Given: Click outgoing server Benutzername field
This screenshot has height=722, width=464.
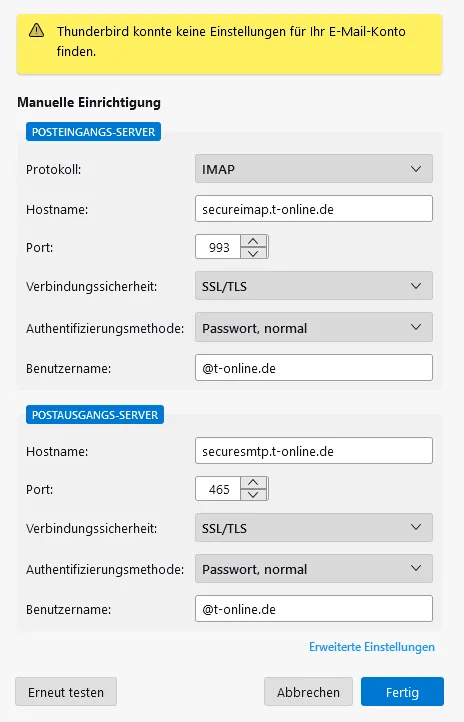Looking at the screenshot, I should coord(314,609).
